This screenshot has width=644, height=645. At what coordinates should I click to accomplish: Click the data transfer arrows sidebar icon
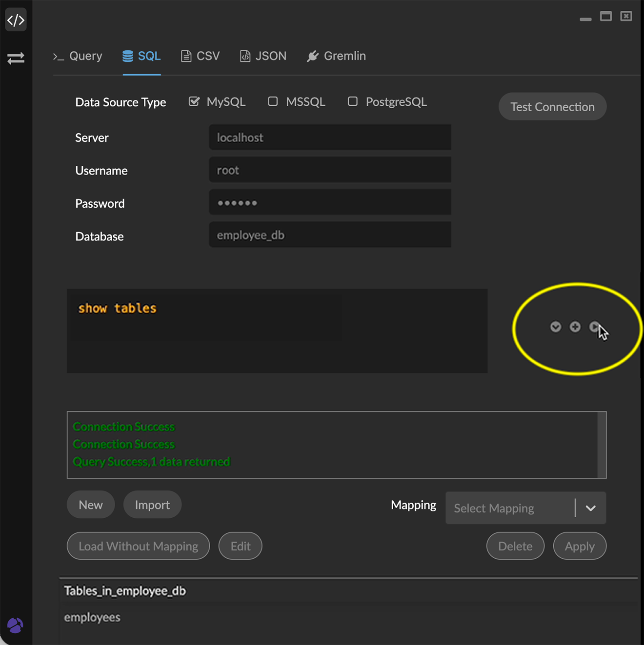pyautogui.click(x=16, y=59)
